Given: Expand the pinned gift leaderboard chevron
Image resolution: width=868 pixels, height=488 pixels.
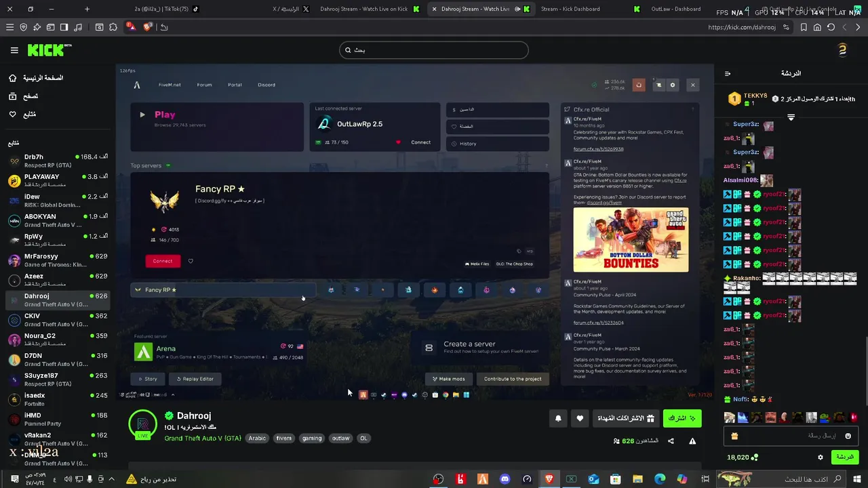Looking at the screenshot, I should coord(791,117).
